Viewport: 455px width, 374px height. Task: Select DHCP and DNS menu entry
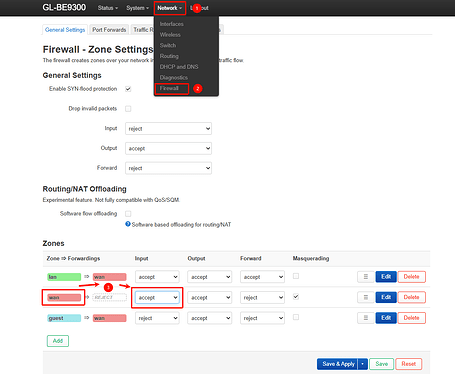click(179, 67)
